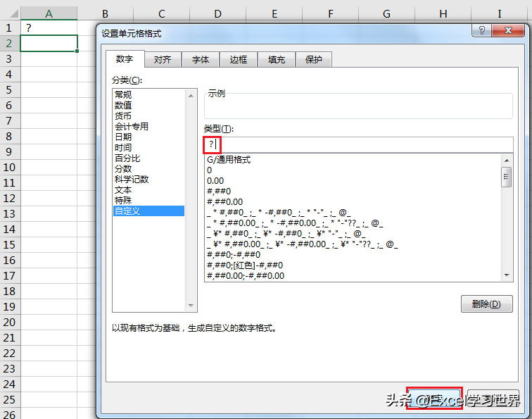Select the 0.00 format type
532x419 pixels.
(x=353, y=181)
